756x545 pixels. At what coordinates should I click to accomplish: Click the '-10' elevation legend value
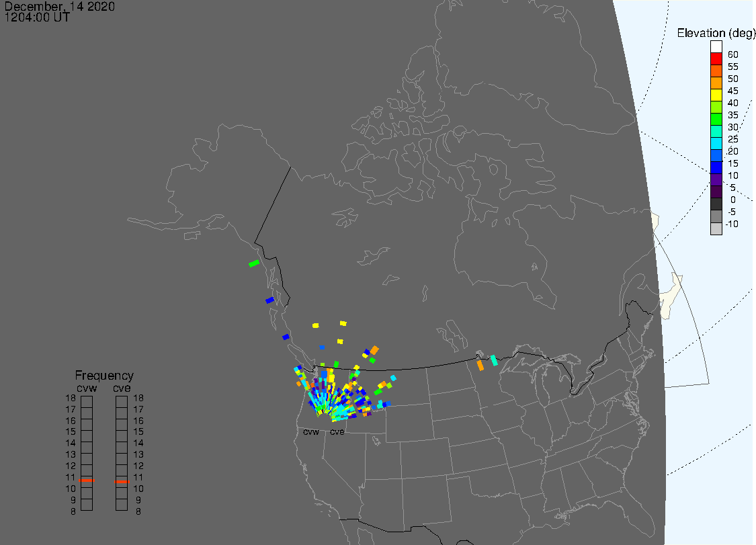tap(732, 224)
